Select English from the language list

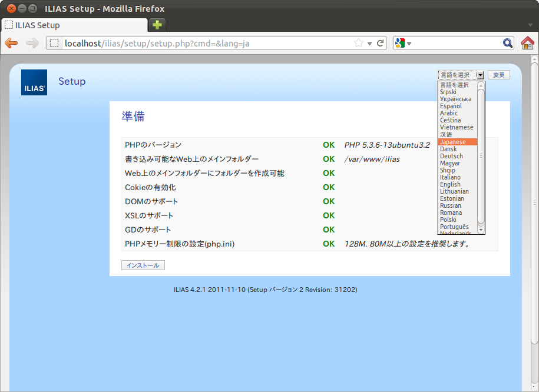pyautogui.click(x=450, y=184)
